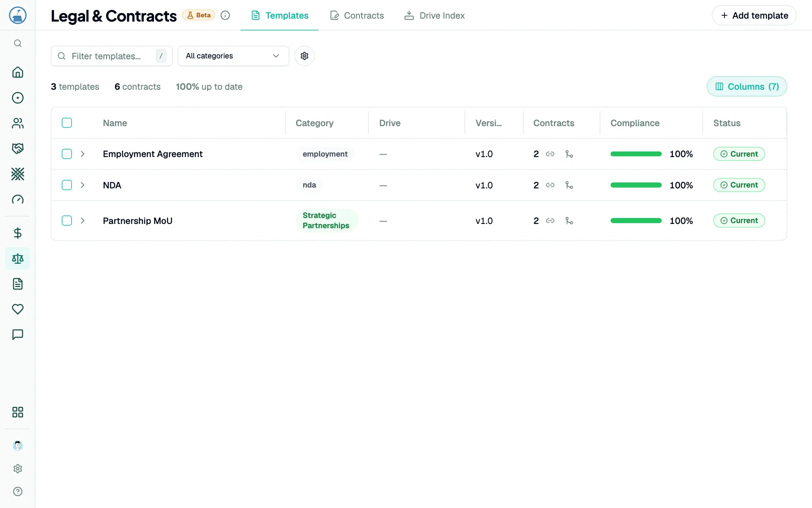The width and height of the screenshot is (812, 508).
Task: Open the help question mark icon
Action: point(17,491)
